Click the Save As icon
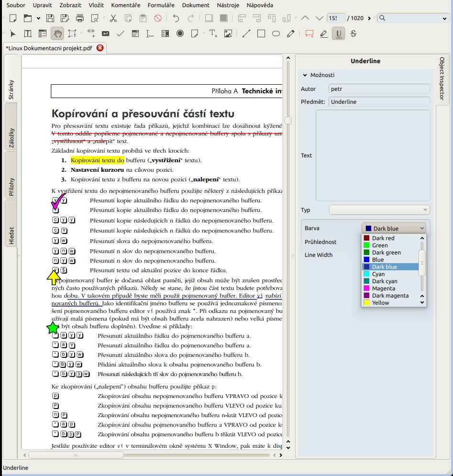Viewport: 453px width, 476px height. 65,18
